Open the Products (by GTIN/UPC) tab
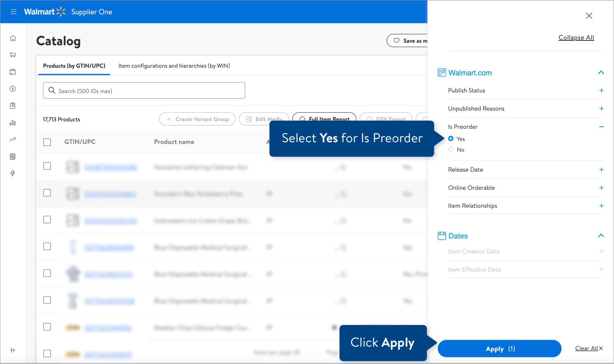The width and height of the screenshot is (614, 364). [74, 66]
